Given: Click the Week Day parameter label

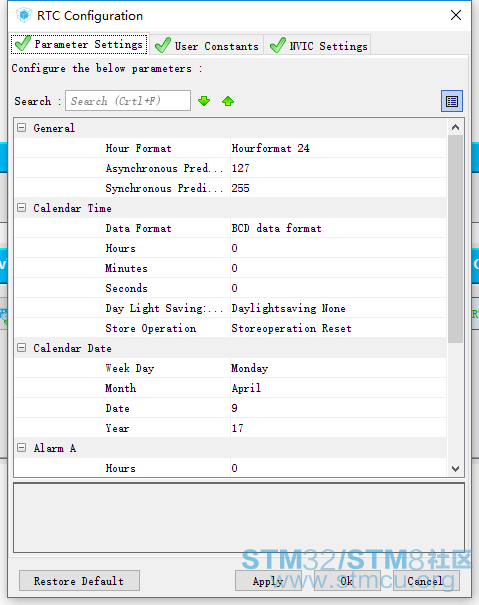Looking at the screenshot, I should click(x=130, y=368).
